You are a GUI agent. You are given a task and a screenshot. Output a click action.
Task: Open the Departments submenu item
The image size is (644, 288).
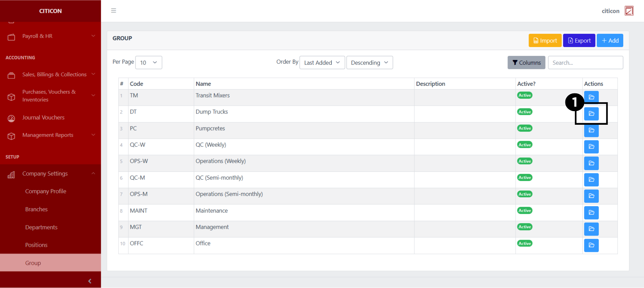point(41,227)
